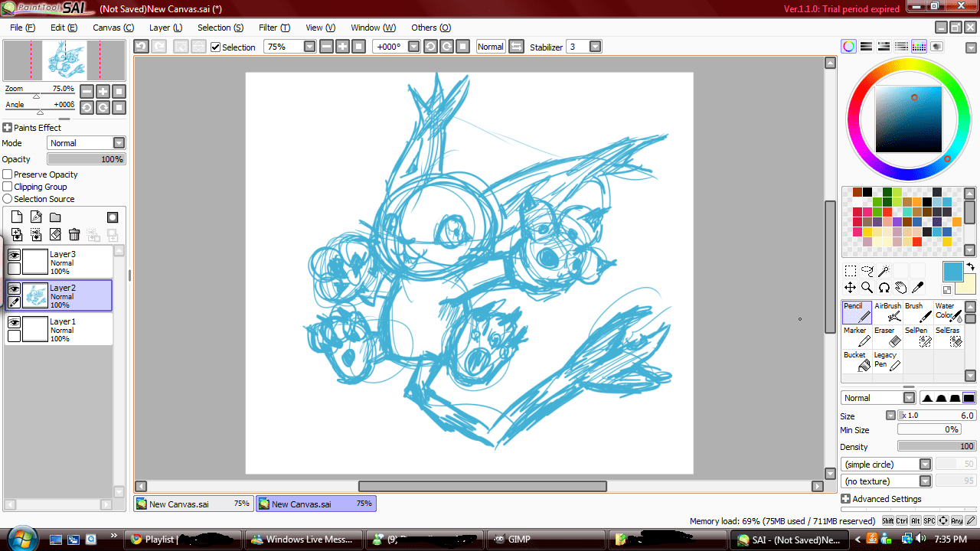Viewport: 980px width, 551px height.
Task: Toggle the scratchpad panel
Action: pyautogui.click(x=937, y=47)
